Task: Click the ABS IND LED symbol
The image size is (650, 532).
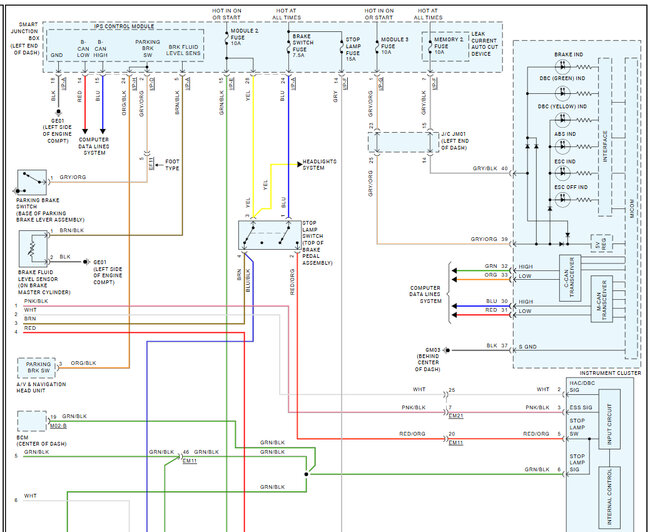Action: click(x=562, y=146)
